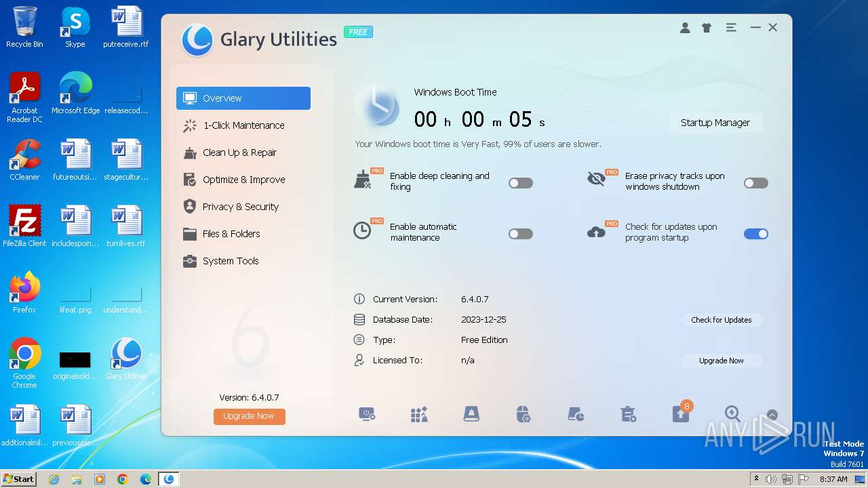Open the 1-Click Maintenance section
This screenshot has height=488, width=868.
click(x=243, y=125)
